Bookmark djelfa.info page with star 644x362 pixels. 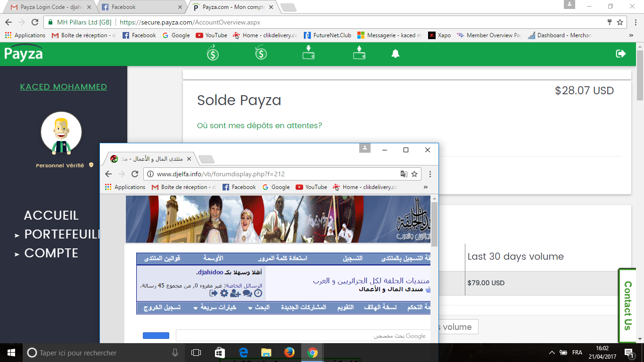pyautogui.click(x=414, y=174)
